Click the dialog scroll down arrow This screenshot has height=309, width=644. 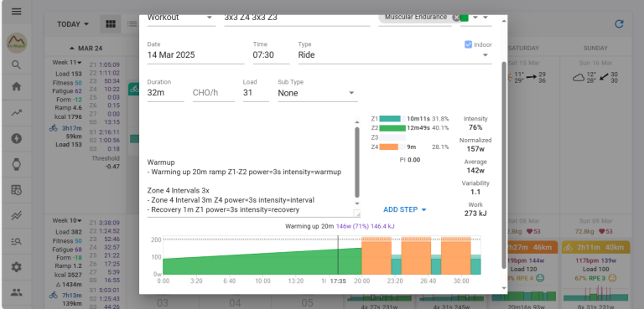pyautogui.click(x=504, y=288)
